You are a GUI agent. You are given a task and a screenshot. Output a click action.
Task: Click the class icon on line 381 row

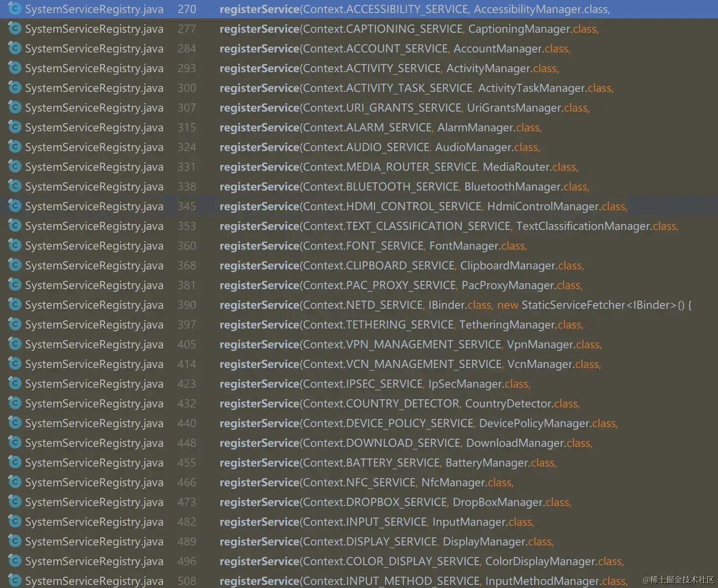click(15, 285)
